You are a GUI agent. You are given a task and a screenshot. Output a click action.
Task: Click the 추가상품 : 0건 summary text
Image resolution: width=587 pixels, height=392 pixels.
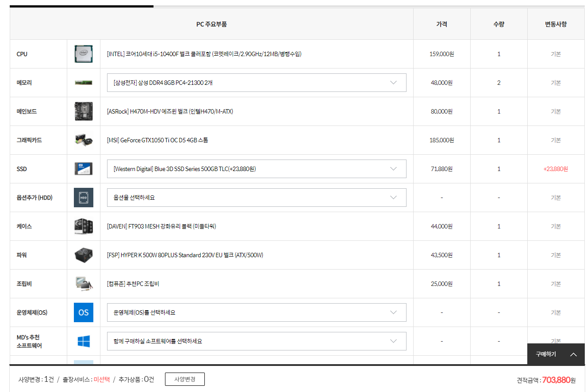(136, 380)
